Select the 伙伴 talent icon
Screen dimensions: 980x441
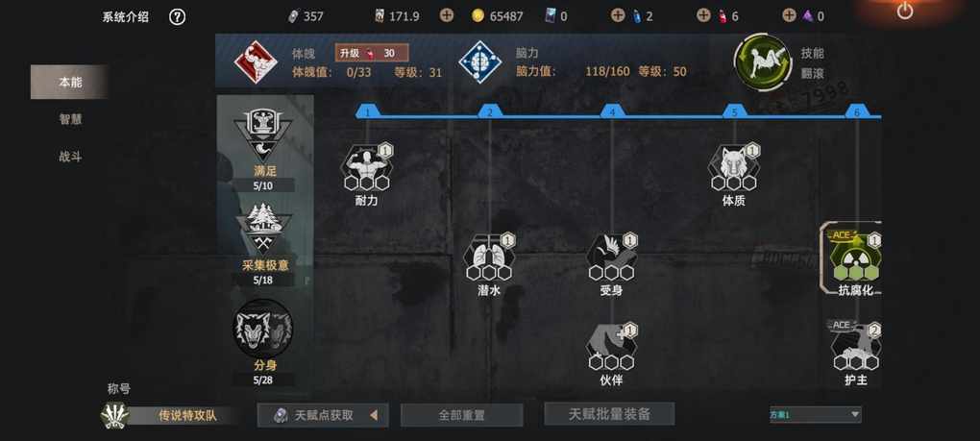tap(613, 347)
